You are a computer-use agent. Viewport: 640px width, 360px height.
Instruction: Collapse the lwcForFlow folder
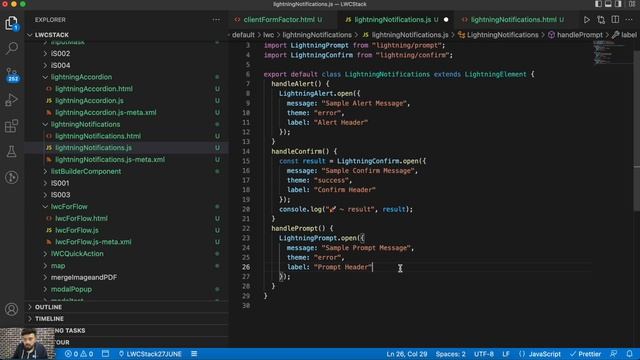click(69, 207)
